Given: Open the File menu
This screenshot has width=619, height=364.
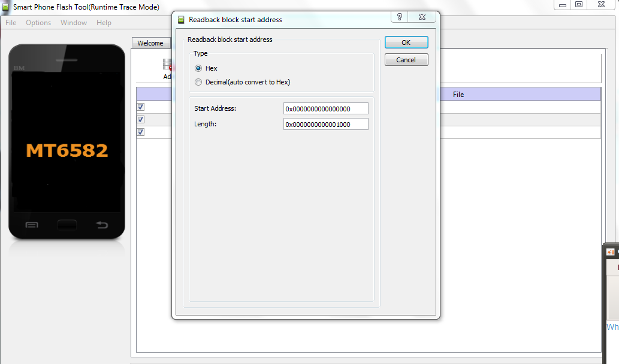Looking at the screenshot, I should [x=11, y=23].
